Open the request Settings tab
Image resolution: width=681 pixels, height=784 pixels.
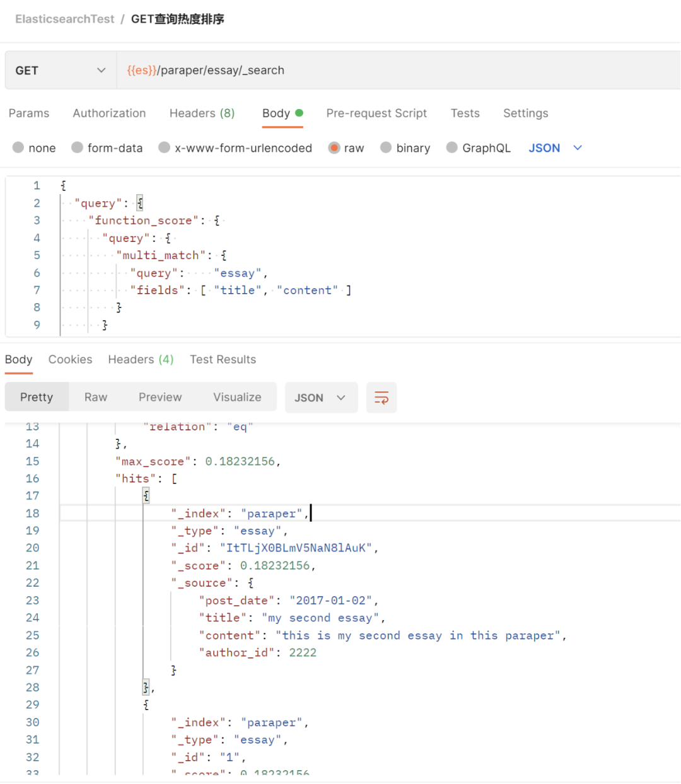[x=526, y=113]
